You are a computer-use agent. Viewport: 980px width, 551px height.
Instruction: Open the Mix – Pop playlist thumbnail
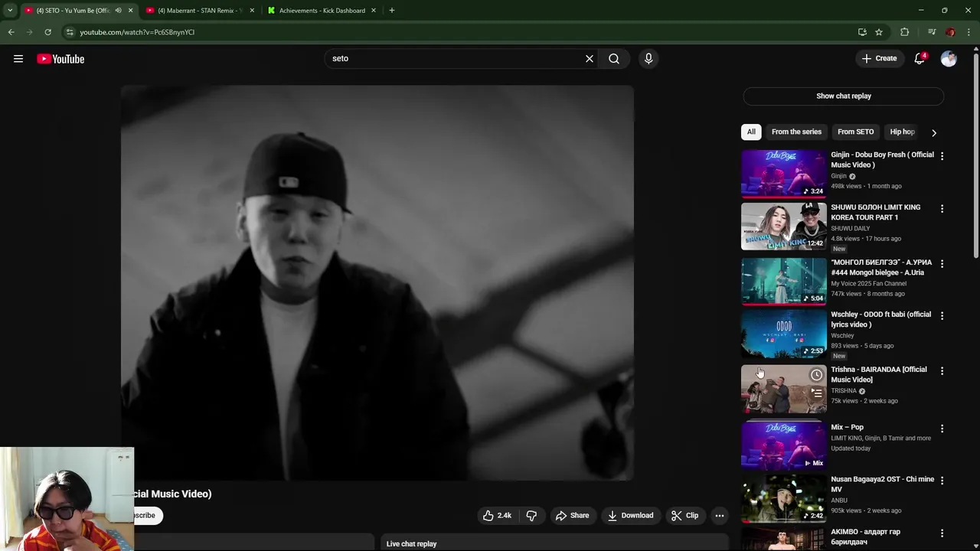click(x=784, y=445)
